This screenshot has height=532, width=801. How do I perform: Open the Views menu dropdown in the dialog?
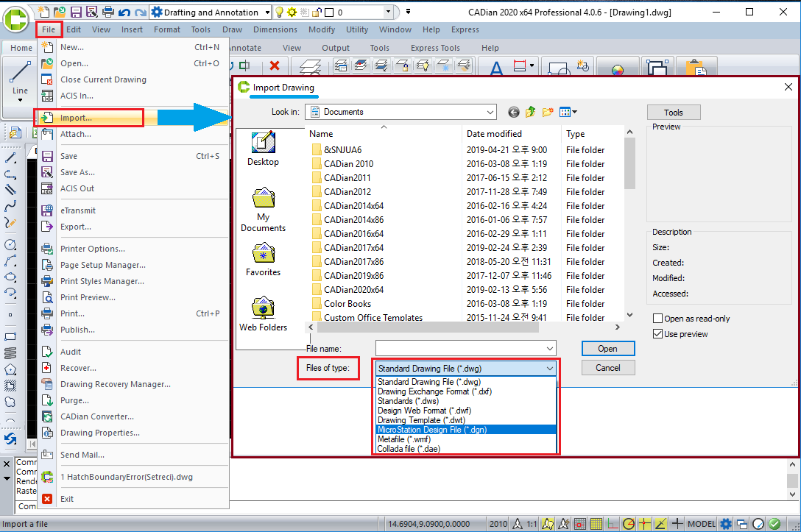click(x=568, y=112)
